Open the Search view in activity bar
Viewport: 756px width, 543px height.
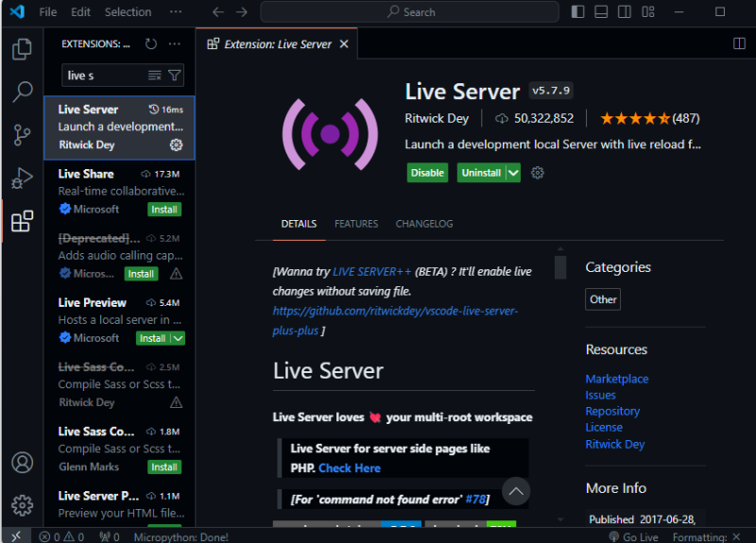[22, 91]
